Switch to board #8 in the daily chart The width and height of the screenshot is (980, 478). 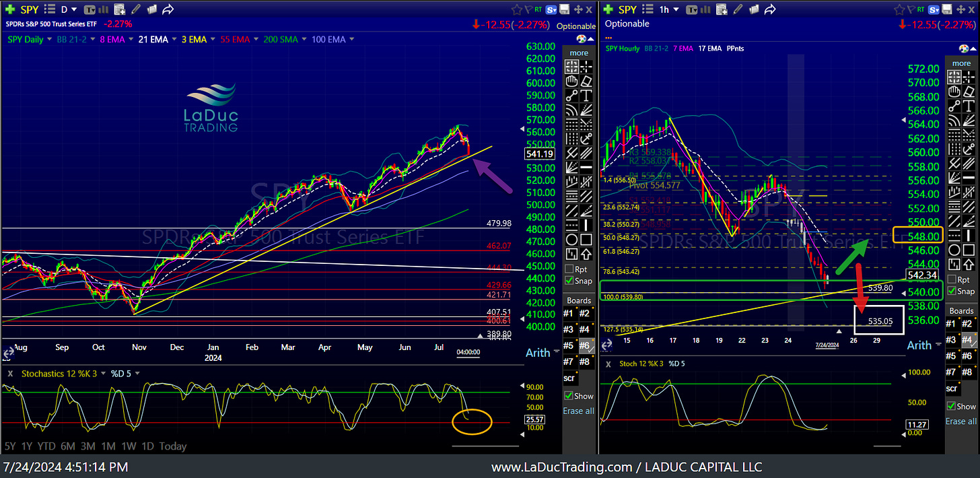[586, 362]
